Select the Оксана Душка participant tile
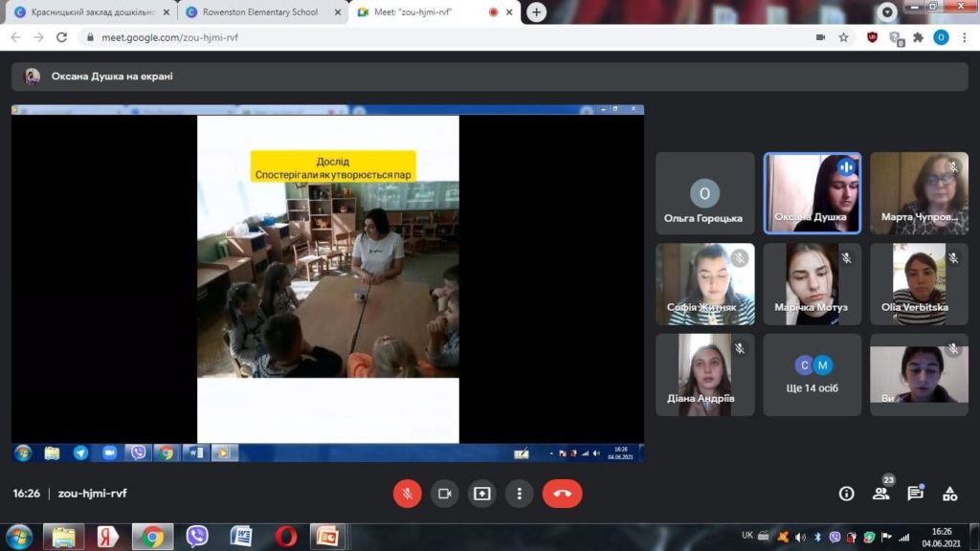 813,193
